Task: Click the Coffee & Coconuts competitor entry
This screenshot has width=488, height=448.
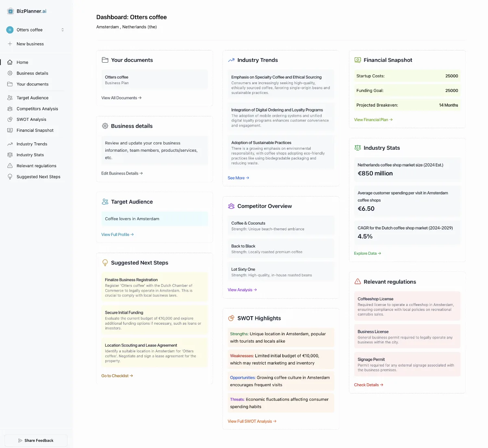Action: coord(281,226)
